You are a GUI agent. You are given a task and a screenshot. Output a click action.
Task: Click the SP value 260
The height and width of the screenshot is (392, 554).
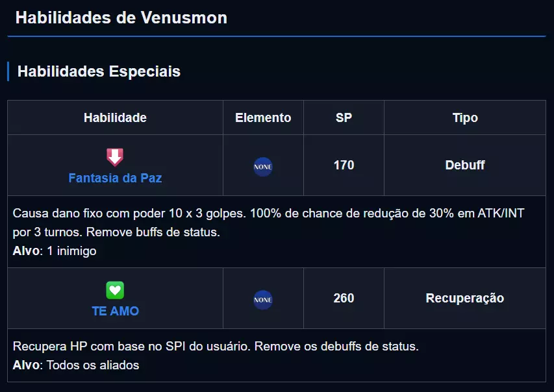coord(344,298)
